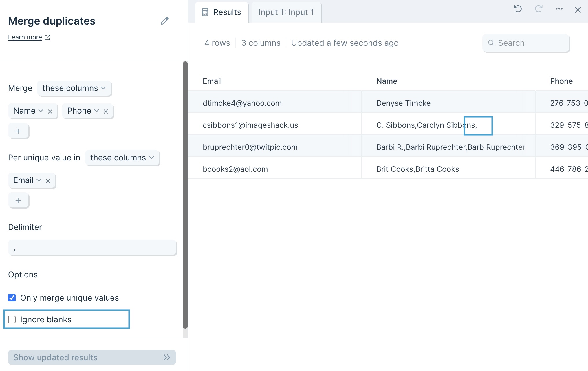
Task: Add another column to merge
Action: pos(18,131)
